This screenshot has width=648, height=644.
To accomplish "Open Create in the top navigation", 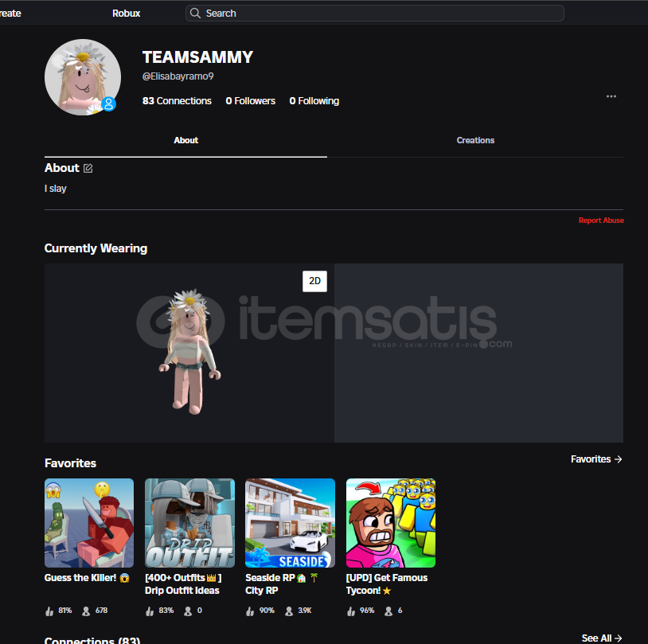I will coord(10,14).
